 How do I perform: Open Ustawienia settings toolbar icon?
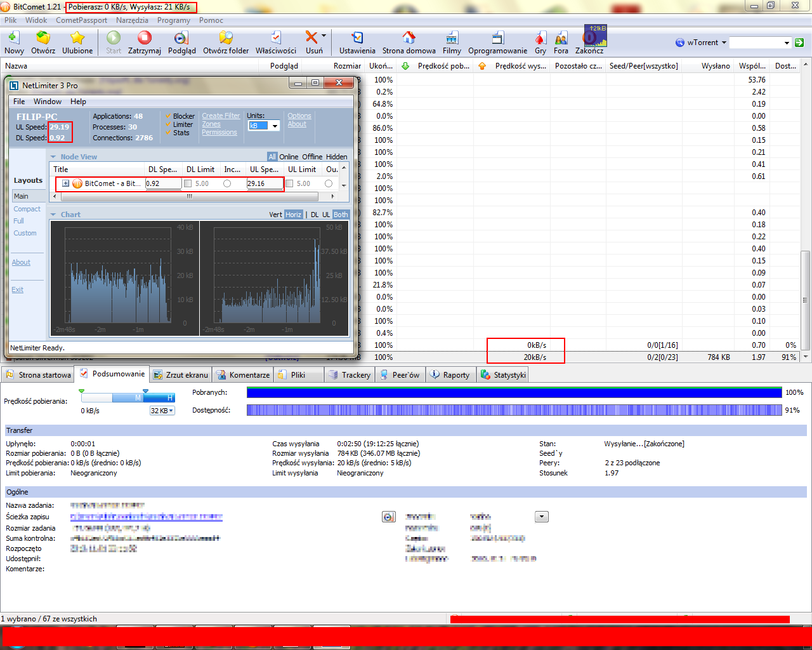[357, 38]
